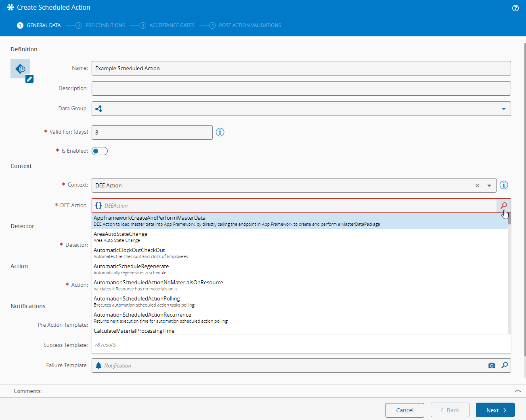Image resolution: width=526 pixels, height=420 pixels.
Task: Choose AreaAutoStateChange in the DEE list
Action: click(120, 237)
